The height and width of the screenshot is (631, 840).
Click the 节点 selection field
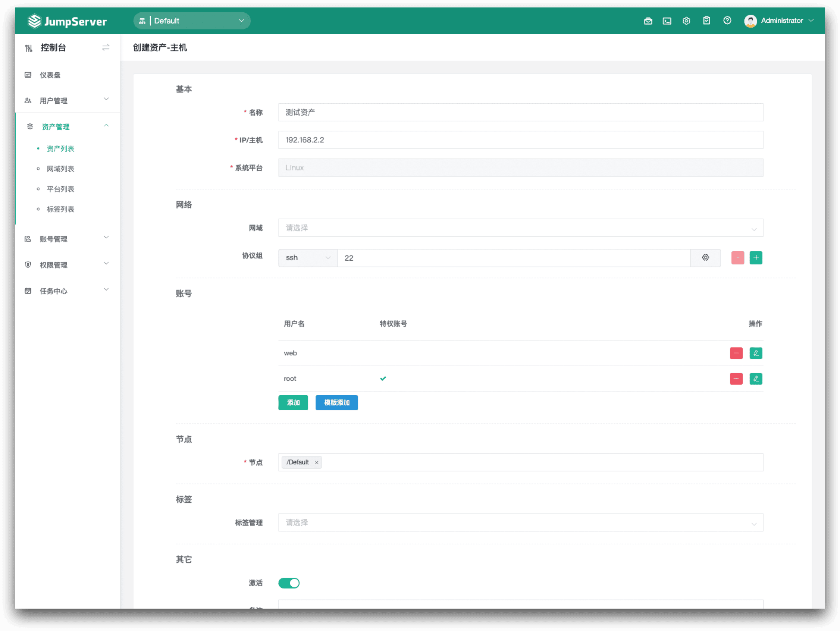pos(521,462)
